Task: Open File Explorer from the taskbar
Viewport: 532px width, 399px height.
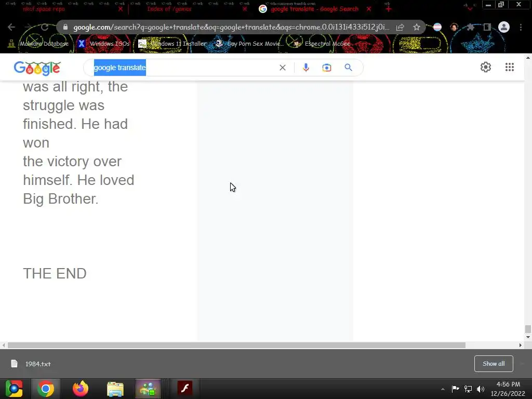Action: tap(115, 389)
